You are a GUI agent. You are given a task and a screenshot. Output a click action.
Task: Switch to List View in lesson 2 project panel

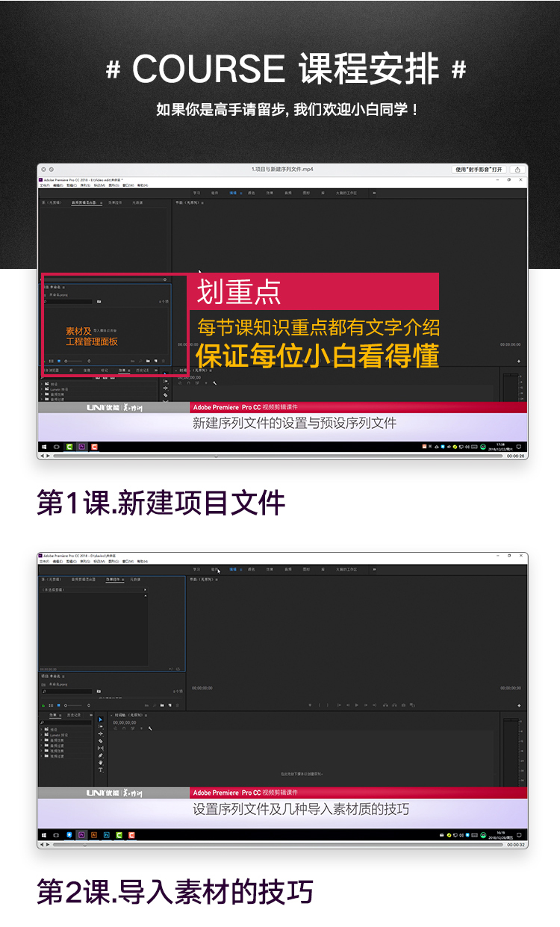pyautogui.click(x=51, y=705)
